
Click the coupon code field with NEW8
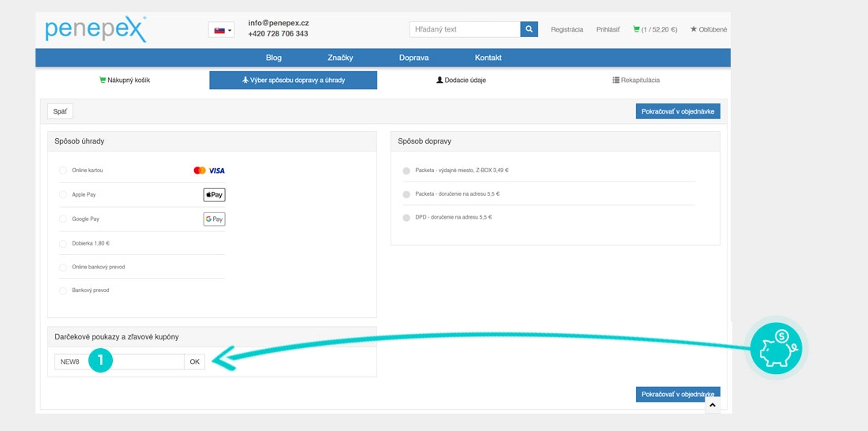point(119,362)
